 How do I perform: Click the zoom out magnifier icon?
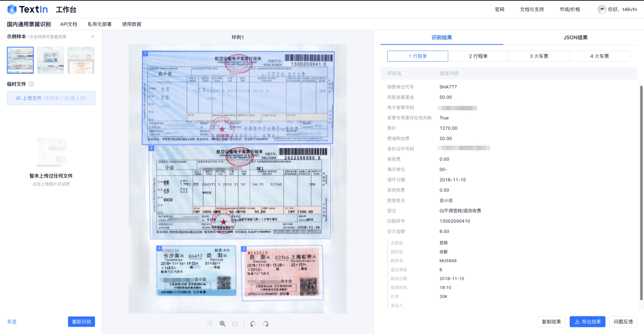(x=210, y=324)
